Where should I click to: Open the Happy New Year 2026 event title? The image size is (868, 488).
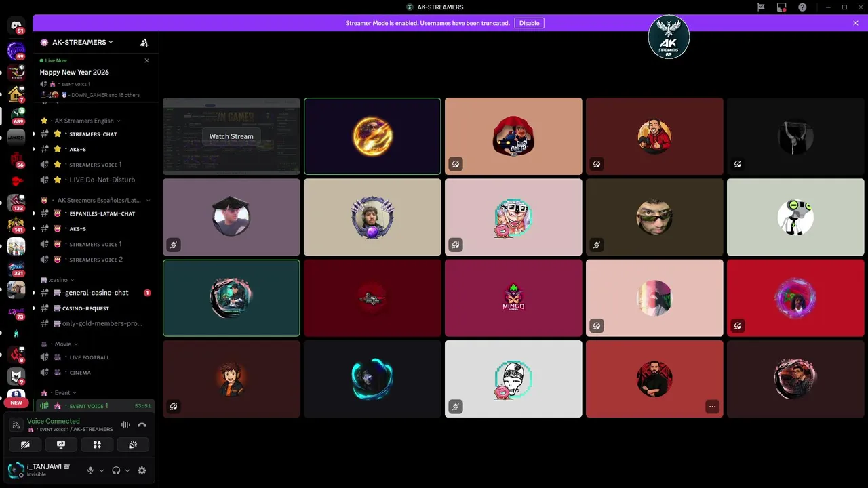(74, 72)
